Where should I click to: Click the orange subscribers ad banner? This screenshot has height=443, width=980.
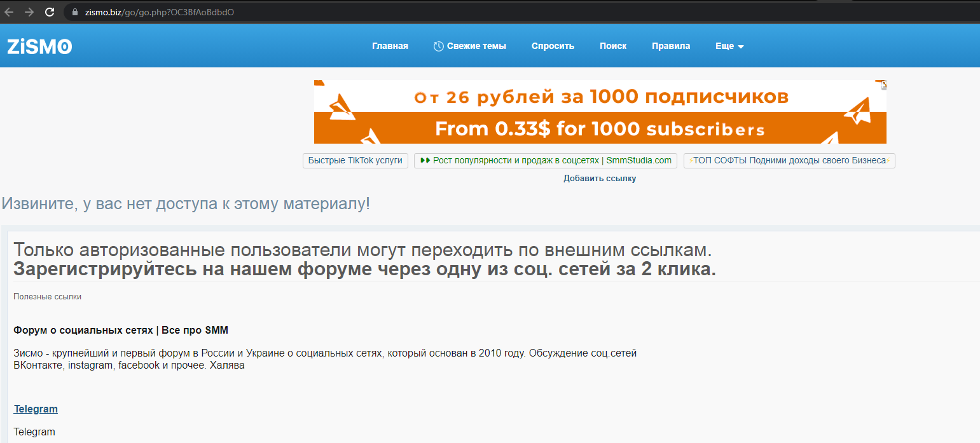click(600, 112)
